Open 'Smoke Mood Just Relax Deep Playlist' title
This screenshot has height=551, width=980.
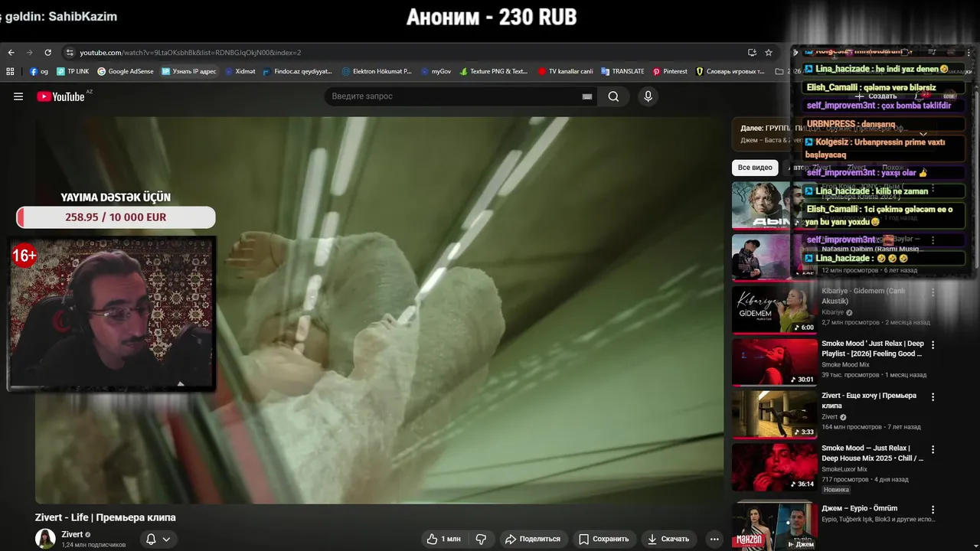point(873,349)
